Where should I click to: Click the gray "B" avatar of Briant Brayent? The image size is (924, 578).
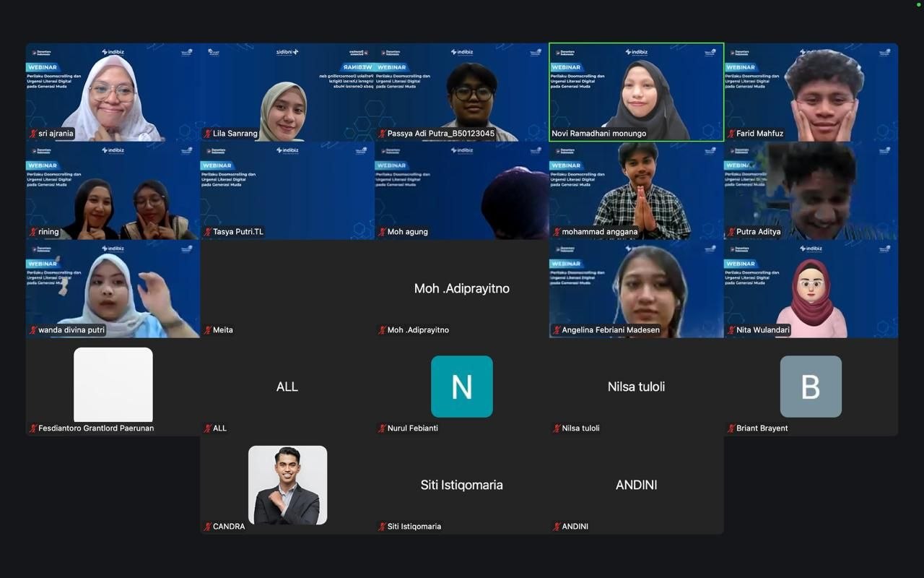click(811, 387)
